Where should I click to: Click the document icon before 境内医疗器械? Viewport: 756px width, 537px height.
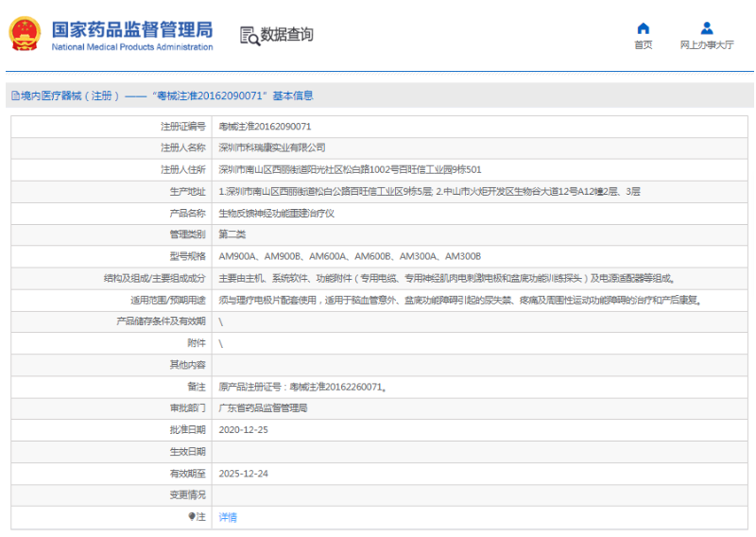15,95
